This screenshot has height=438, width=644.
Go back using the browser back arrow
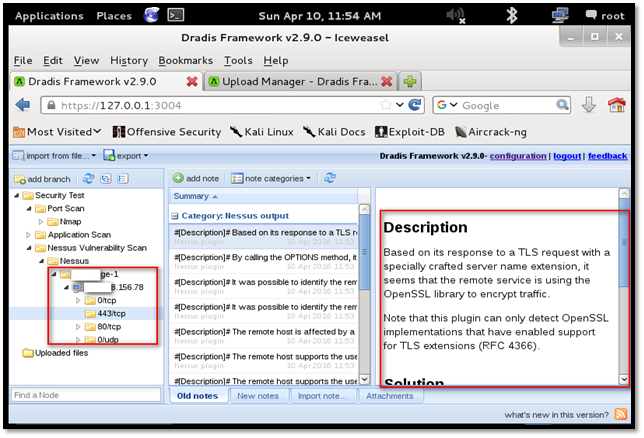[22, 105]
